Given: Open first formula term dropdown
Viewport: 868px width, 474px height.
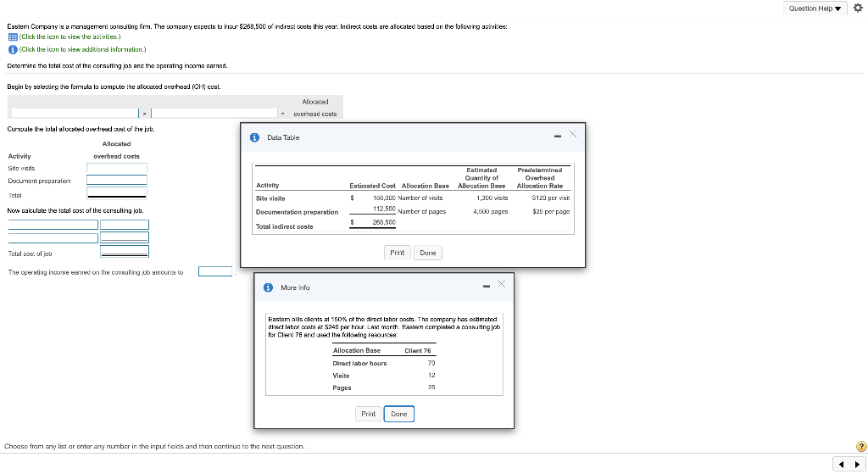Looking at the screenshot, I should pyautogui.click(x=75, y=113).
